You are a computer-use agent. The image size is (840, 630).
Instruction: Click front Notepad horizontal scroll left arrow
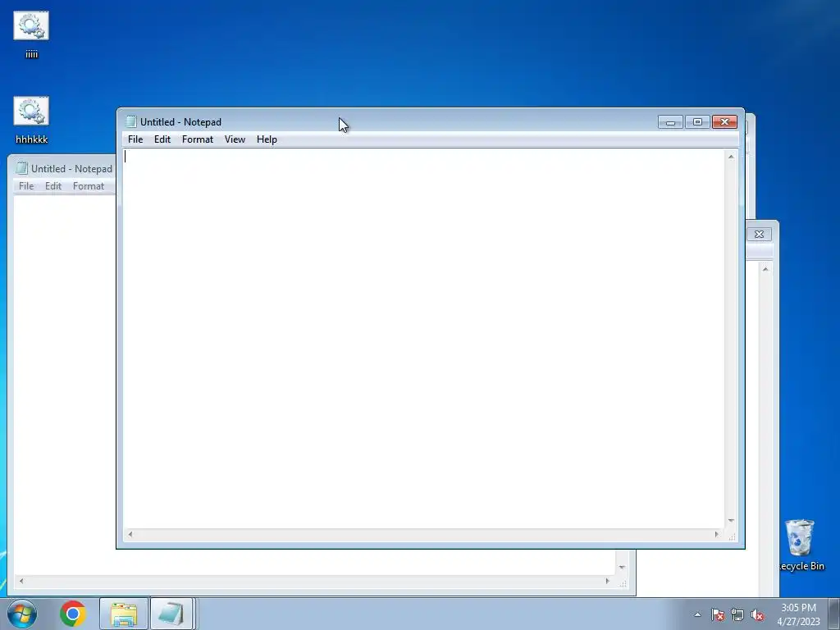tap(130, 534)
